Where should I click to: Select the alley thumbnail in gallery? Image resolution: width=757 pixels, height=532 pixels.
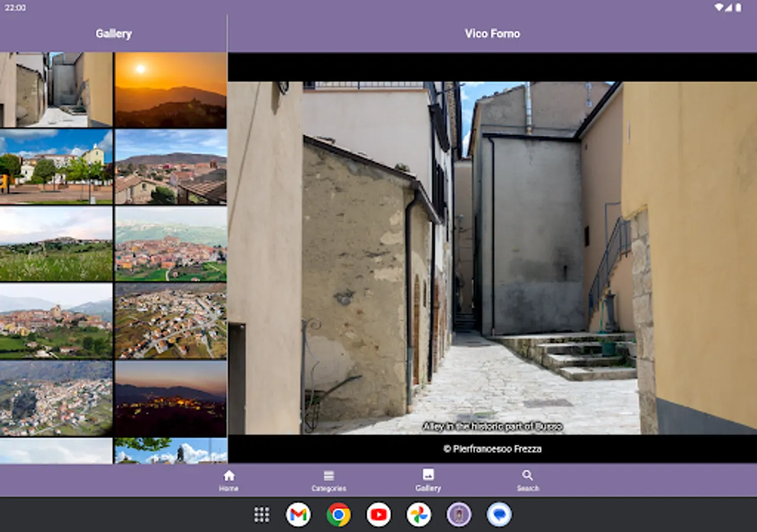(x=56, y=90)
